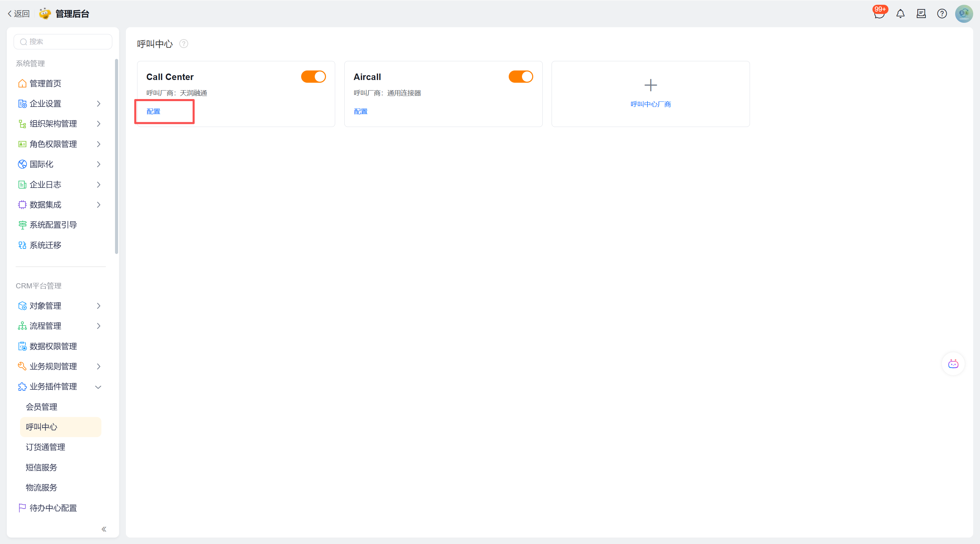
Task: Open the task list icon in the top bar
Action: click(x=921, y=14)
